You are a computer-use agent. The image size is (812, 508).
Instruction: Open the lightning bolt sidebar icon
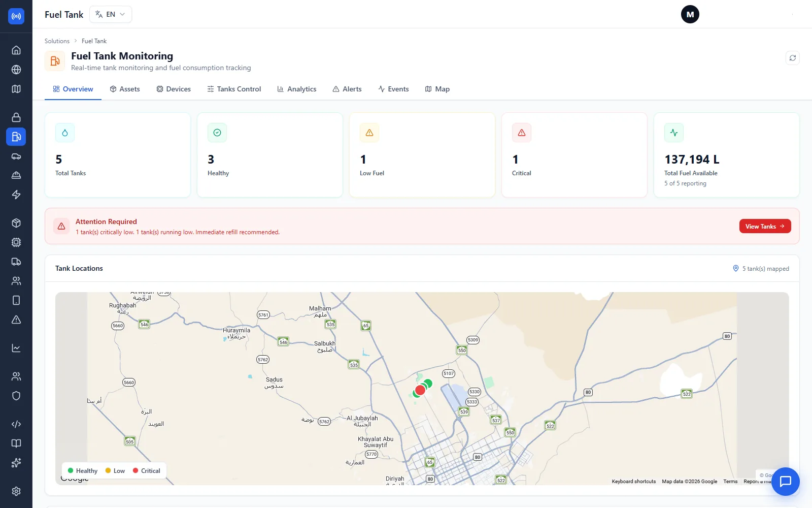[x=16, y=195]
